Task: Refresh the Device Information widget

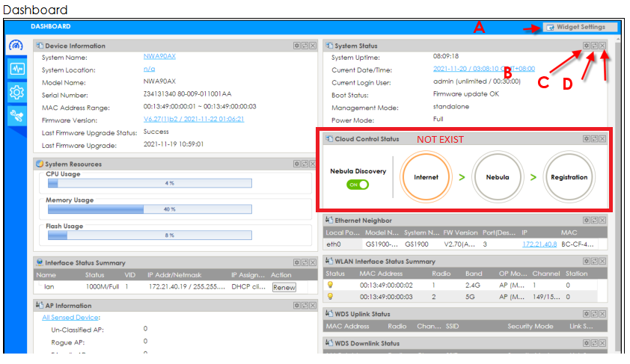Action: pos(305,46)
